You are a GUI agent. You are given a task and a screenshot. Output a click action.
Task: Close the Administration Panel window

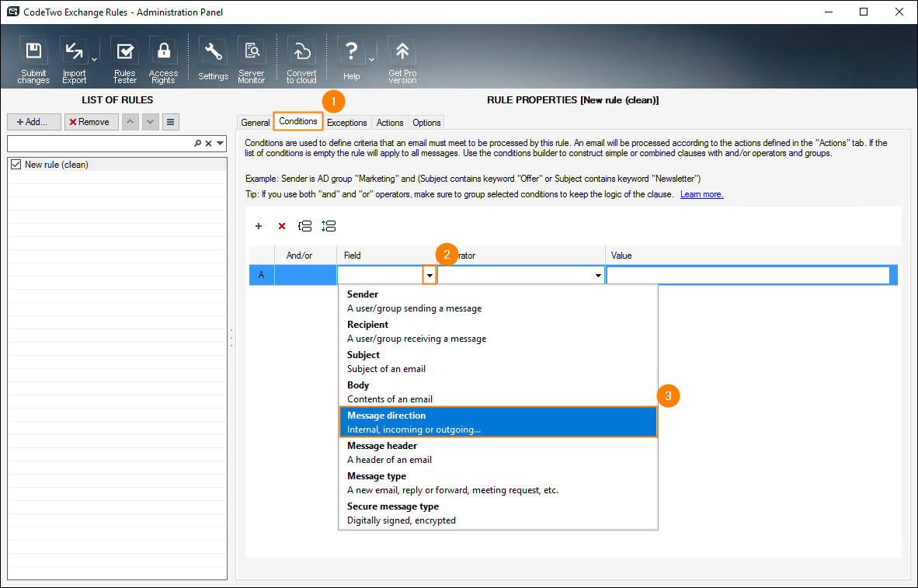(x=899, y=12)
